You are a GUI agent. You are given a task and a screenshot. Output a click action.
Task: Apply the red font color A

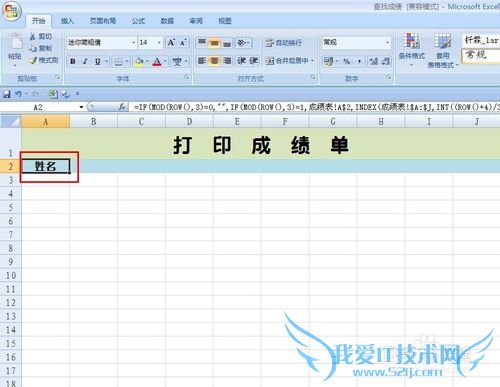[157, 62]
